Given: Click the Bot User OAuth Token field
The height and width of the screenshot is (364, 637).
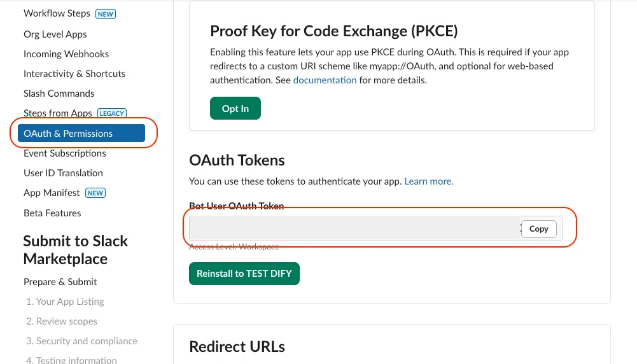Looking at the screenshot, I should tap(353, 228).
